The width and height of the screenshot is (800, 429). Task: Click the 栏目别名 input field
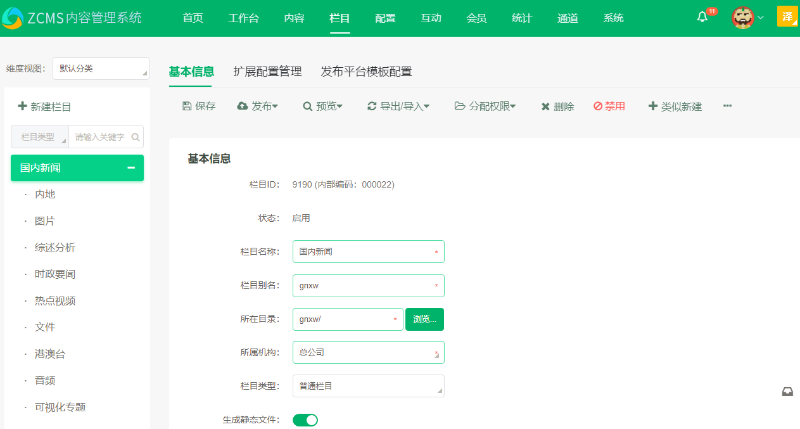click(x=368, y=285)
